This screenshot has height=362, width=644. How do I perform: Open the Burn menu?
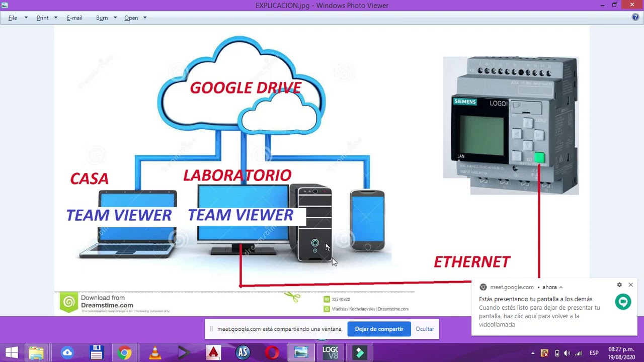click(102, 18)
